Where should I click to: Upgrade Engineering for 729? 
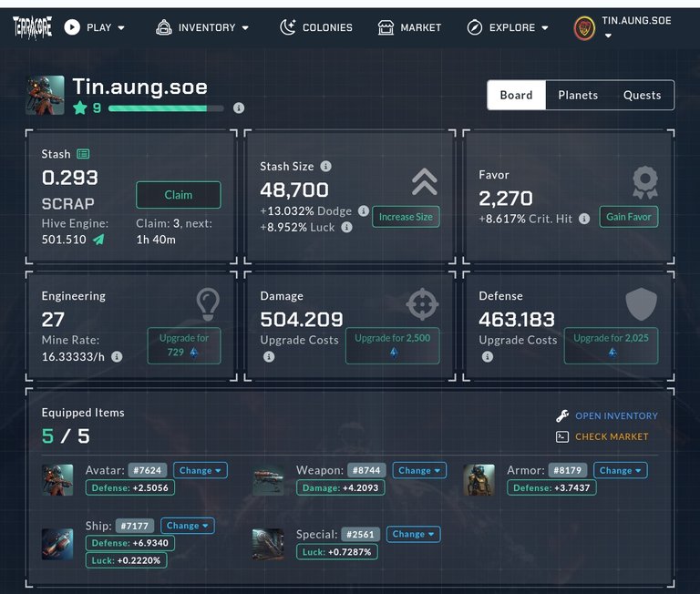pos(184,346)
